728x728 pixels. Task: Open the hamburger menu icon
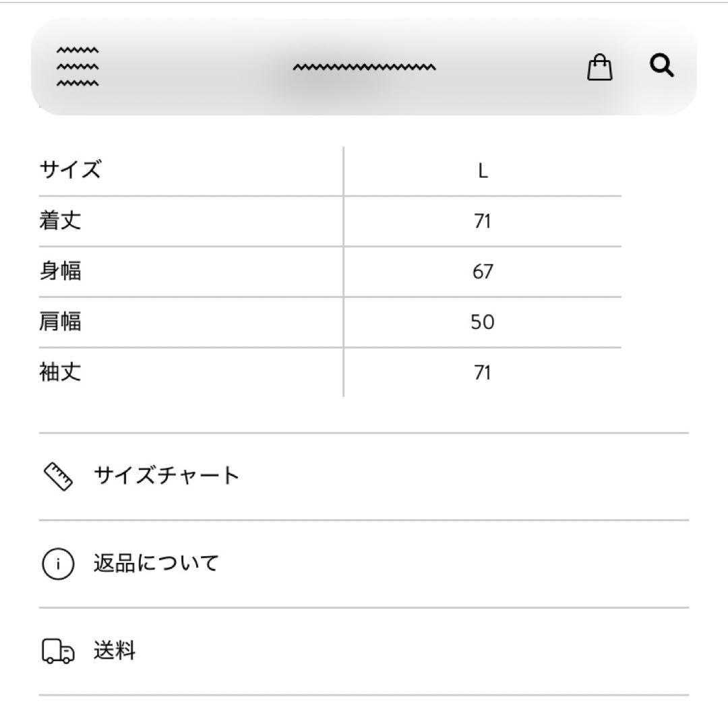tap(78, 67)
